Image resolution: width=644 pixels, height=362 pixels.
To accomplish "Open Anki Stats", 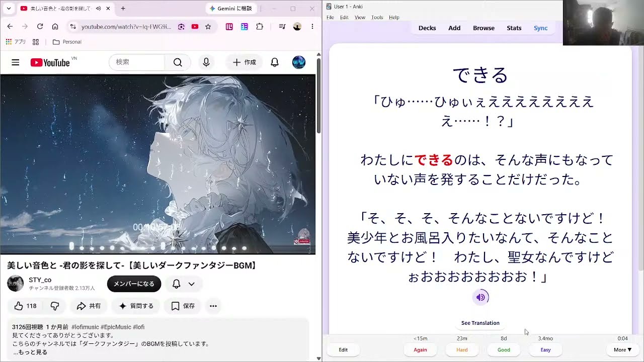I will click(x=514, y=28).
